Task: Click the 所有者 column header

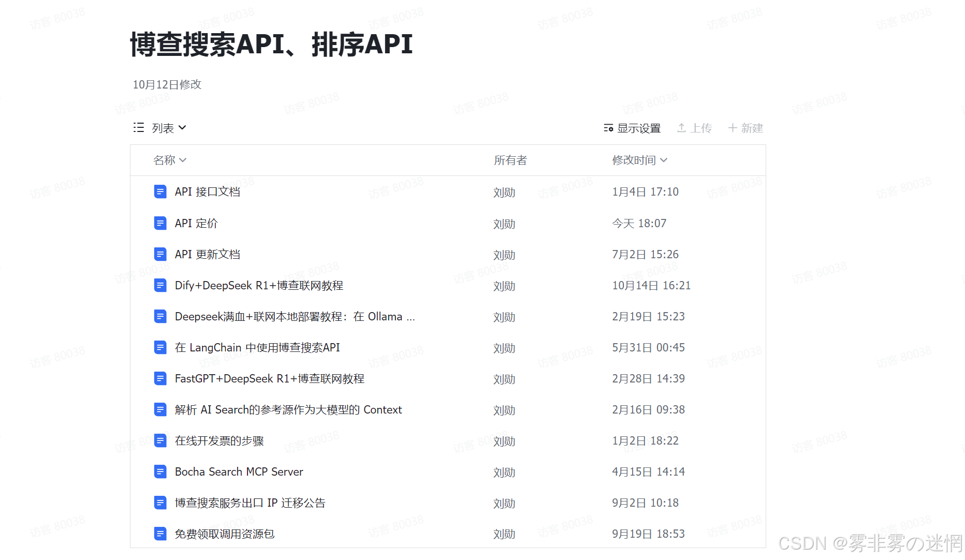Action: tap(510, 160)
